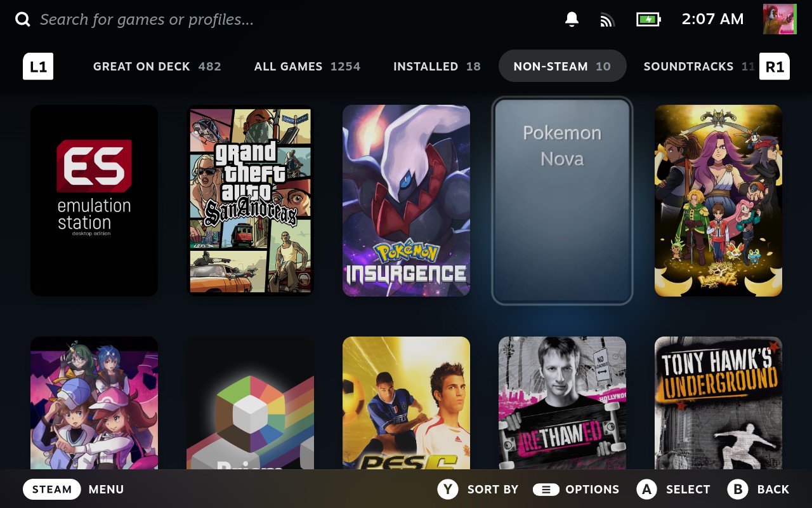Click into the search games or profiles field

(147, 20)
